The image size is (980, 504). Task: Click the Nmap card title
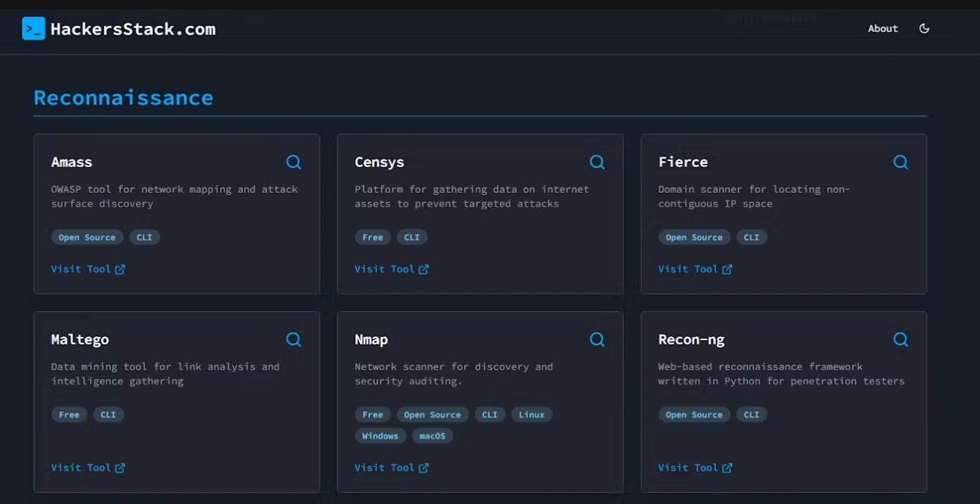pos(372,339)
